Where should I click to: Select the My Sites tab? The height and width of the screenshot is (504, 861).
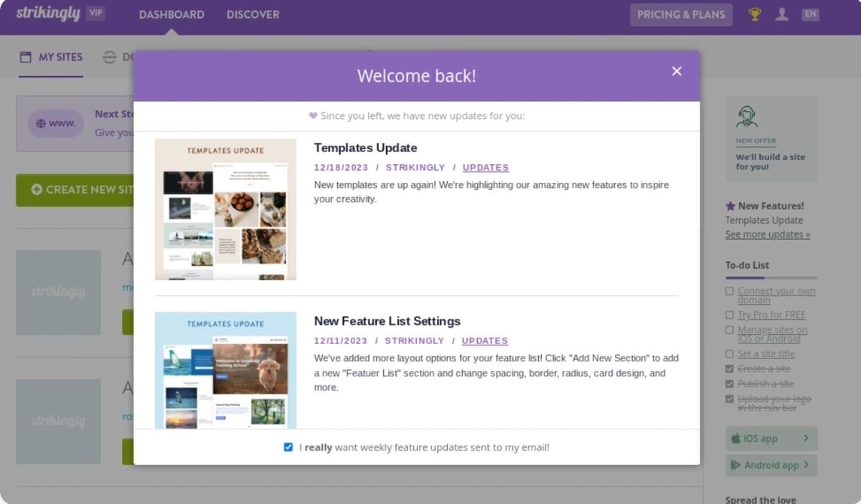tap(51, 57)
